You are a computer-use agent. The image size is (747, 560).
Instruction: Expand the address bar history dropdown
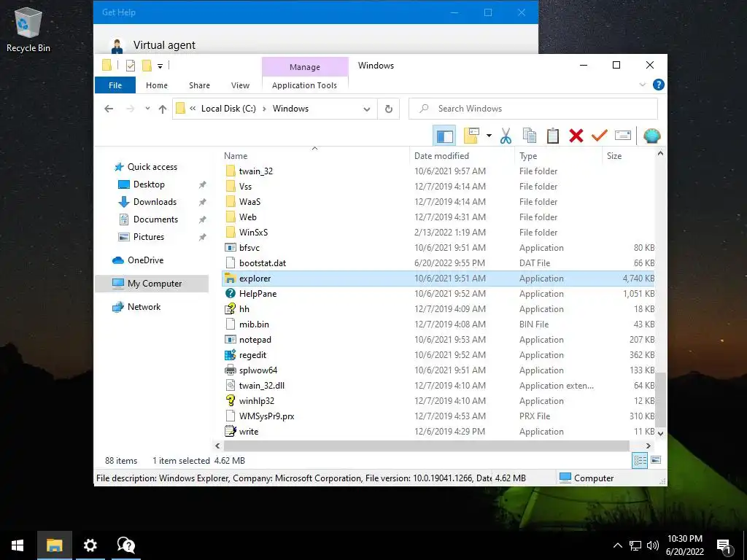point(367,109)
